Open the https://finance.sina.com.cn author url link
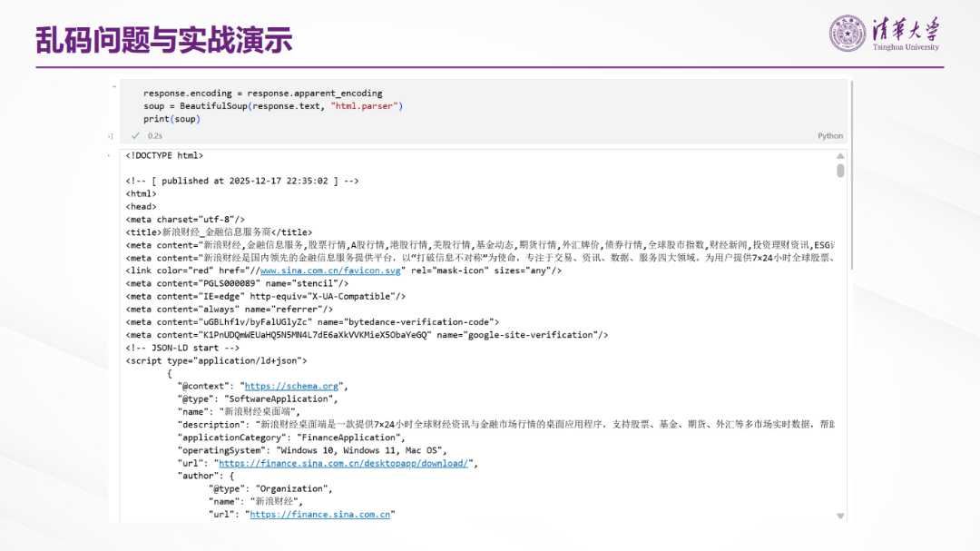The image size is (980, 551). [x=320, y=515]
